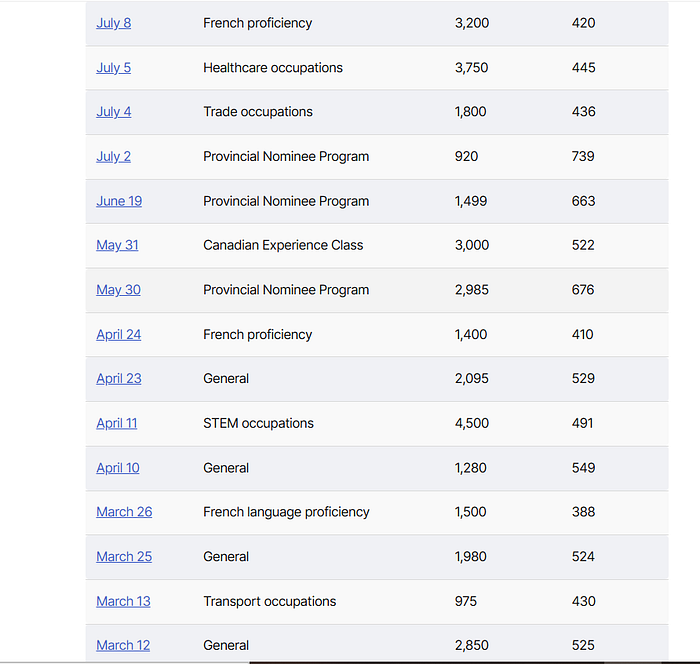This screenshot has height=664, width=700.
Task: Open the March 13 draw link
Action: (123, 601)
